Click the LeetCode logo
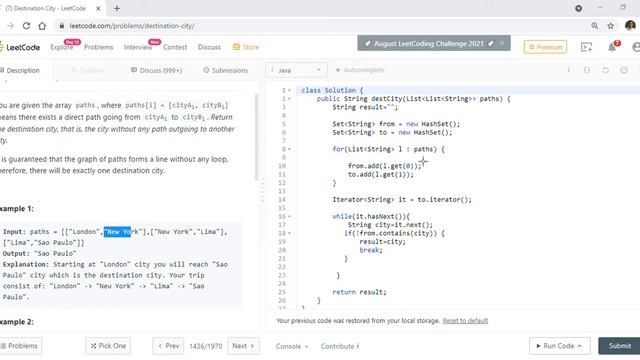Image resolution: width=640 pixels, height=360 pixels. coord(20,47)
